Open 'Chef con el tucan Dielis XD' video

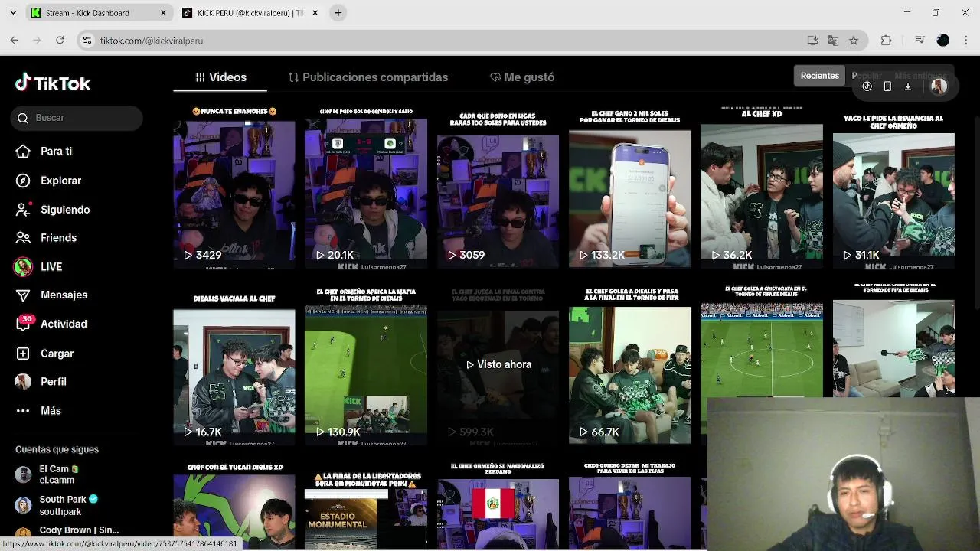coord(234,505)
